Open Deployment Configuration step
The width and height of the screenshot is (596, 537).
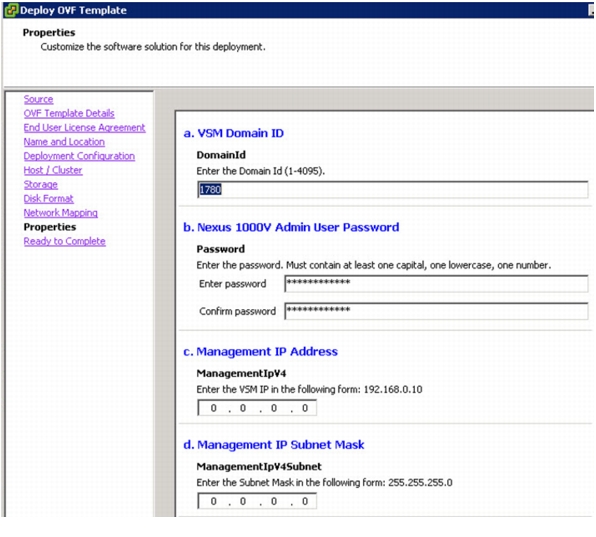[x=79, y=156]
